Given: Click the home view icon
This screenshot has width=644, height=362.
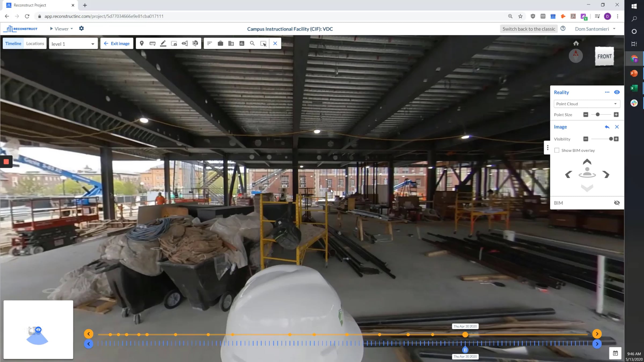Looking at the screenshot, I should [x=576, y=43].
